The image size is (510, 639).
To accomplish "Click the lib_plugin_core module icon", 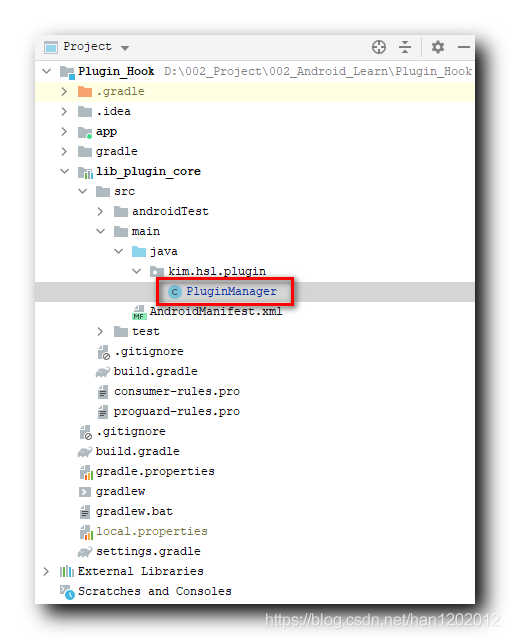I will [85, 172].
